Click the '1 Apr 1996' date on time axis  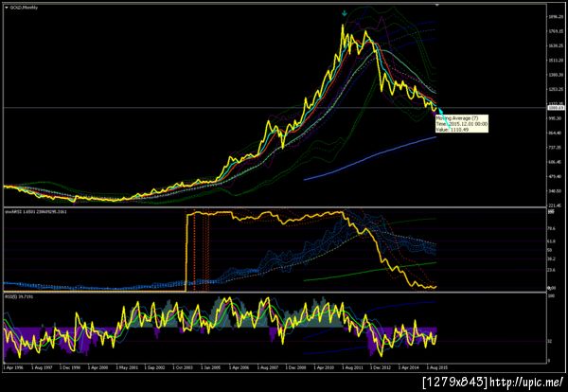14,367
